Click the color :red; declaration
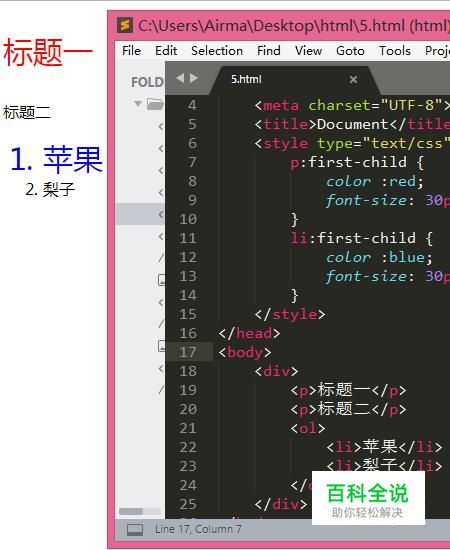 pyautogui.click(x=375, y=181)
